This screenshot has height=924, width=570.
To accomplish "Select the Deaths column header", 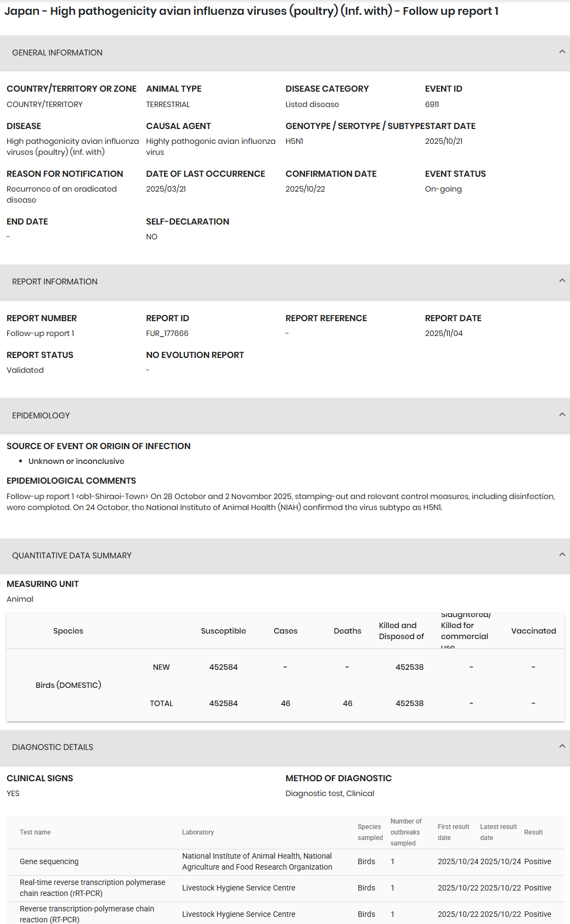I will [347, 631].
